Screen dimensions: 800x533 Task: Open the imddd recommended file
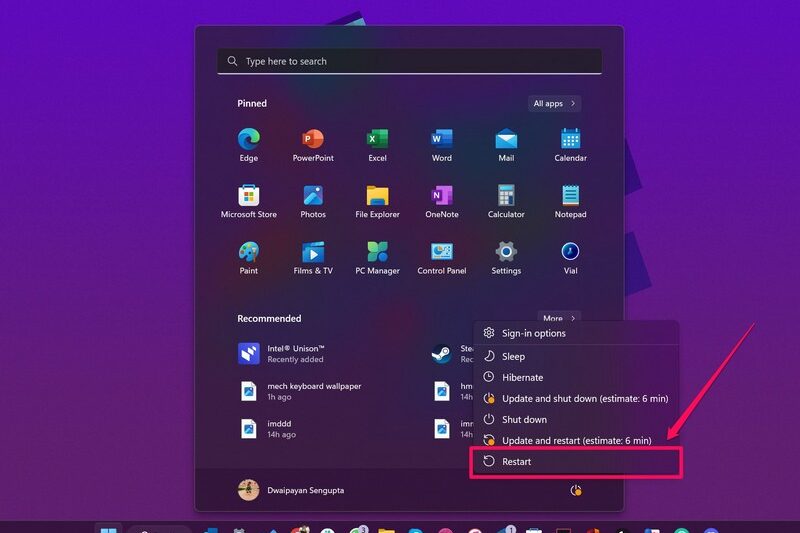point(267,428)
